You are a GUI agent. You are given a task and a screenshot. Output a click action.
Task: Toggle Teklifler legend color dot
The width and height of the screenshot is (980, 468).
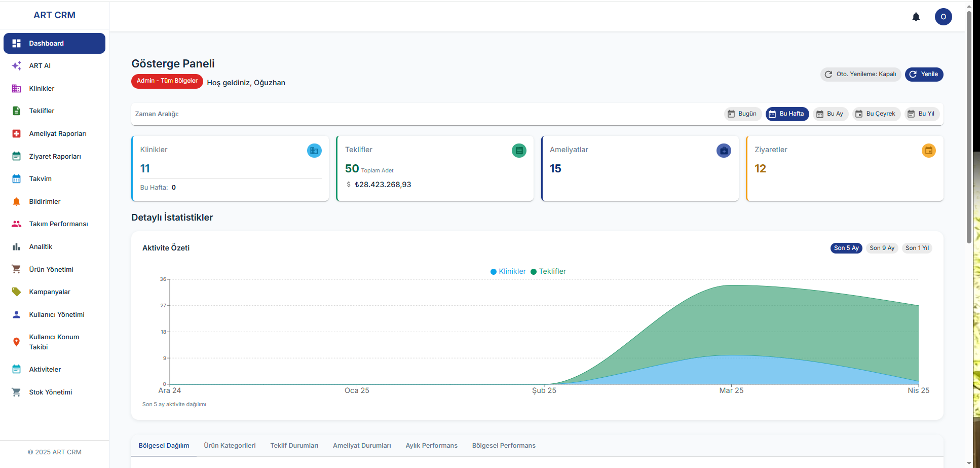534,272
